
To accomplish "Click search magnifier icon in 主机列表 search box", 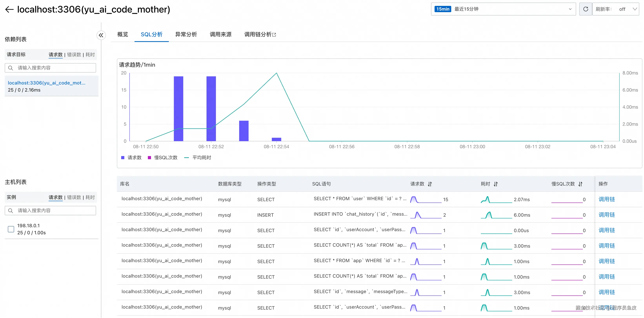I will pyautogui.click(x=11, y=211).
